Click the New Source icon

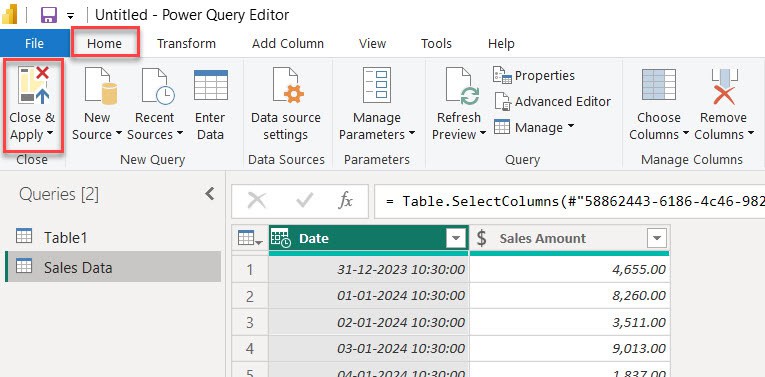(101, 86)
